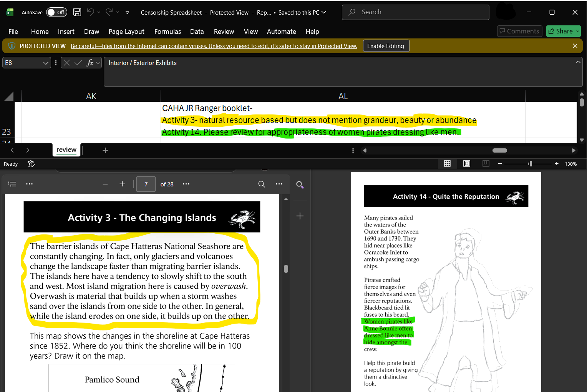Viewport: 587px width, 392px height.
Task: Click the PDF viewer zoom out minus
Action: (x=105, y=184)
